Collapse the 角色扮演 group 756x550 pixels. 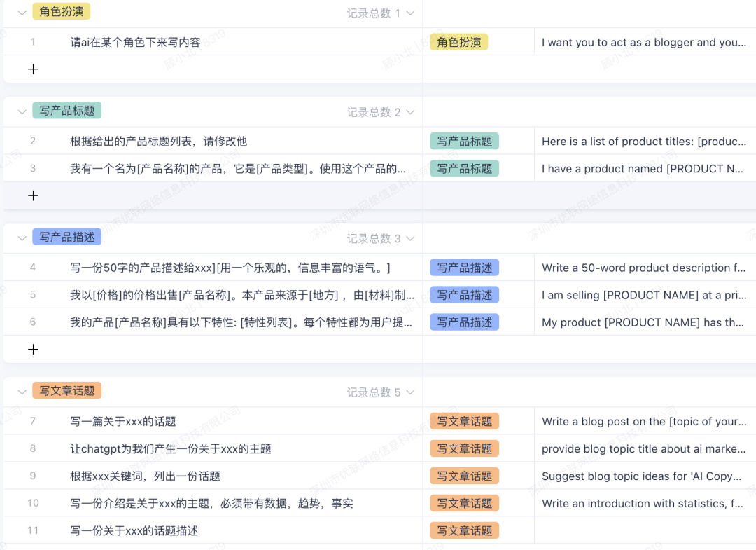click(x=21, y=13)
